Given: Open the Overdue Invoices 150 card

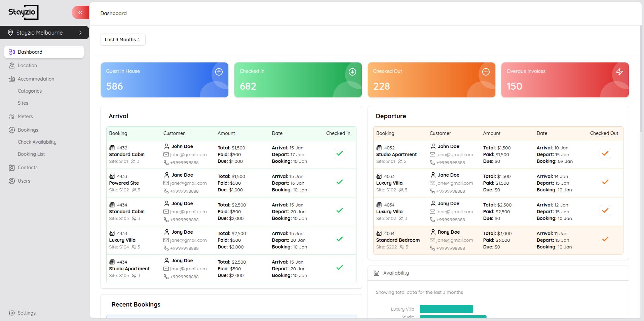Looking at the screenshot, I should 565,80.
